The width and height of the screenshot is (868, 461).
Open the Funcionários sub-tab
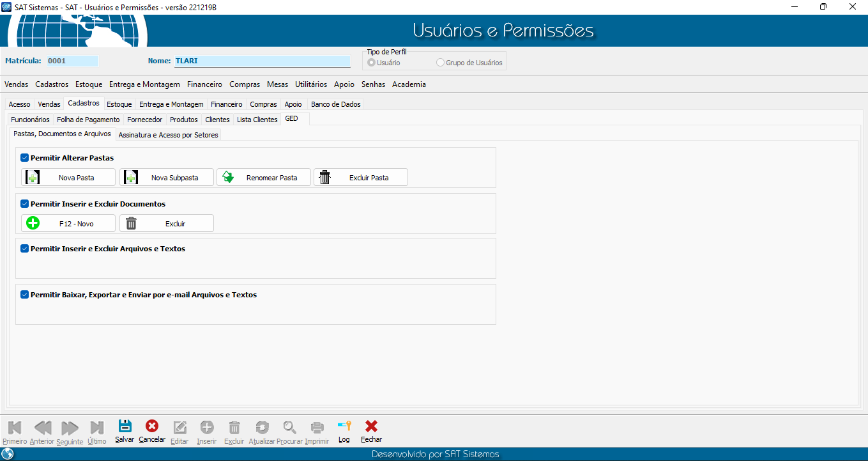tap(30, 120)
